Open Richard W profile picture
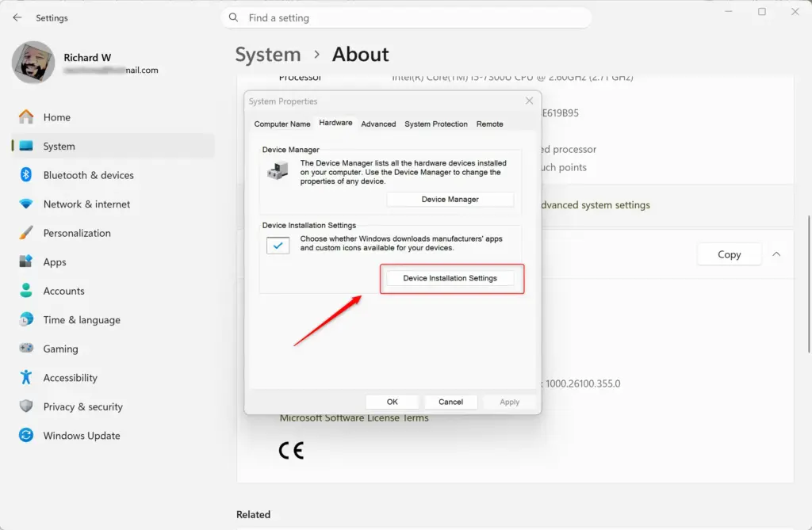812x530 pixels. pos(33,63)
